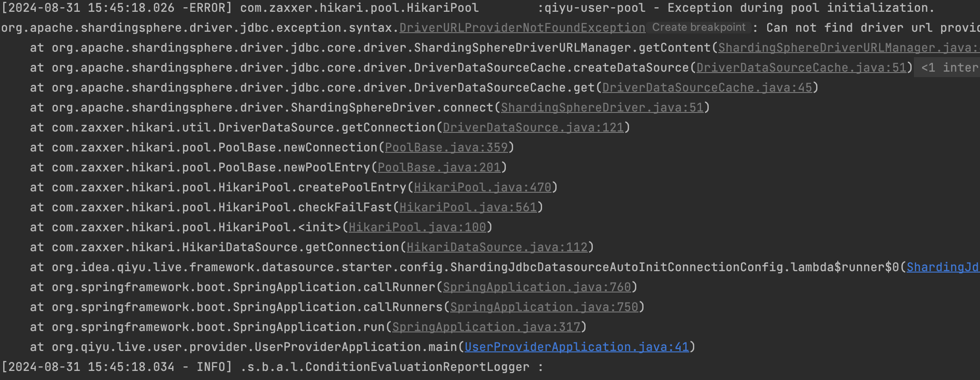Viewport: 980px width, 380px height.
Task: Click 'DriverDataSource.getConnection' frame text
Action: coord(327,127)
